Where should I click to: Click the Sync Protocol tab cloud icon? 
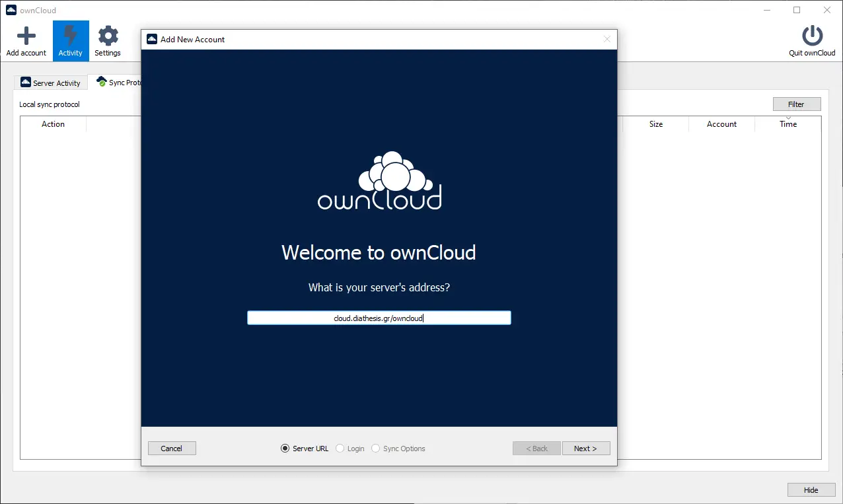click(101, 82)
